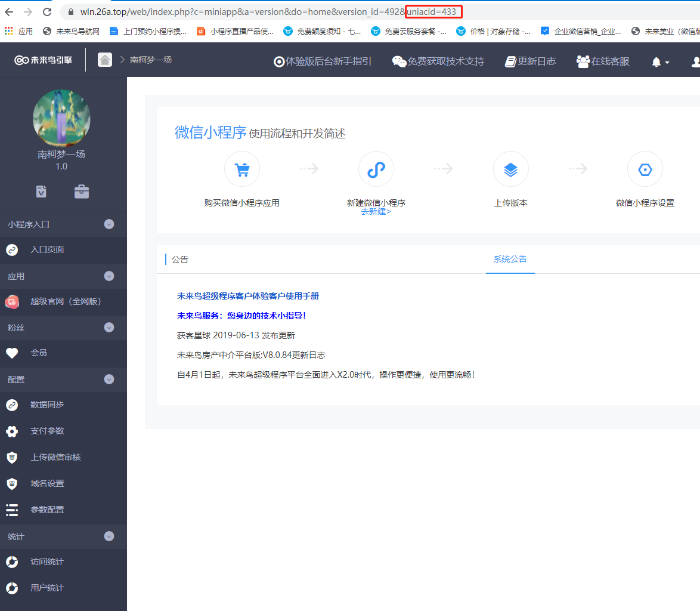The image size is (700, 611).
Task: Open 超级官网（全网版） app in sidebar
Action: pos(63,301)
